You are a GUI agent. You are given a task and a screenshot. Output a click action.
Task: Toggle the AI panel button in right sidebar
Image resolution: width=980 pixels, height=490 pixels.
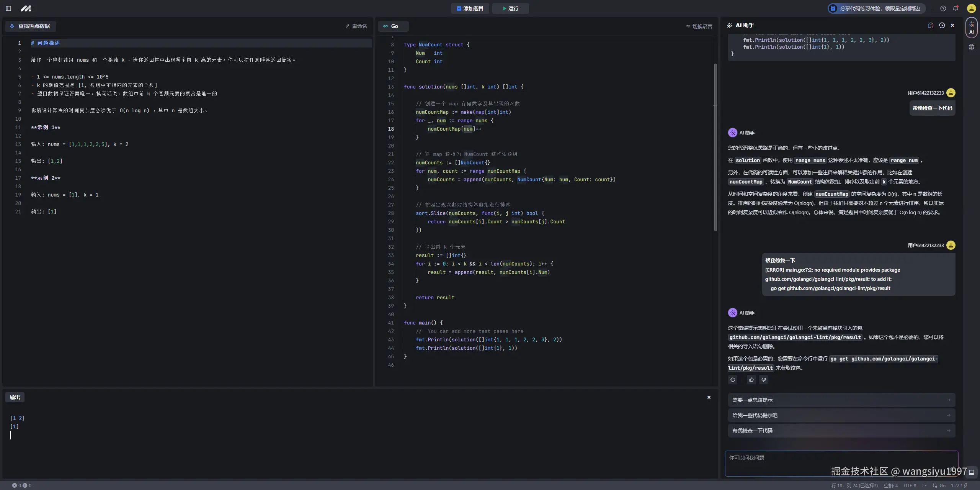[972, 28]
